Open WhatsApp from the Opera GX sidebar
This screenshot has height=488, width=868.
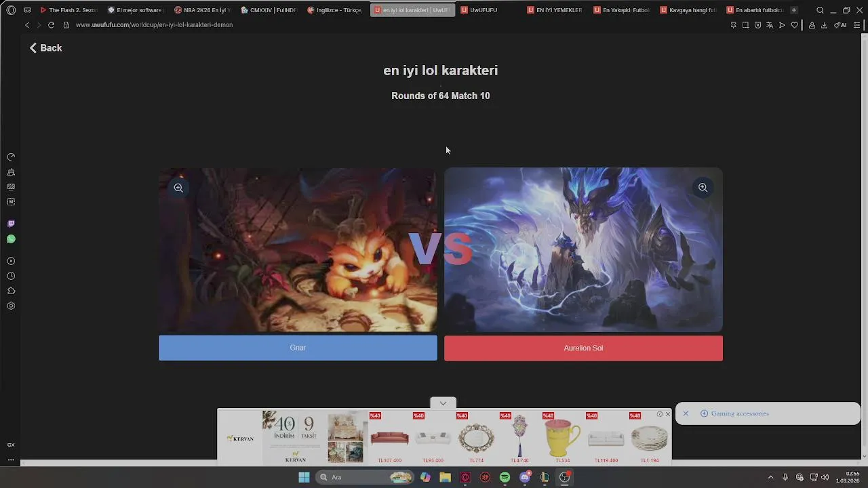pyautogui.click(x=11, y=239)
